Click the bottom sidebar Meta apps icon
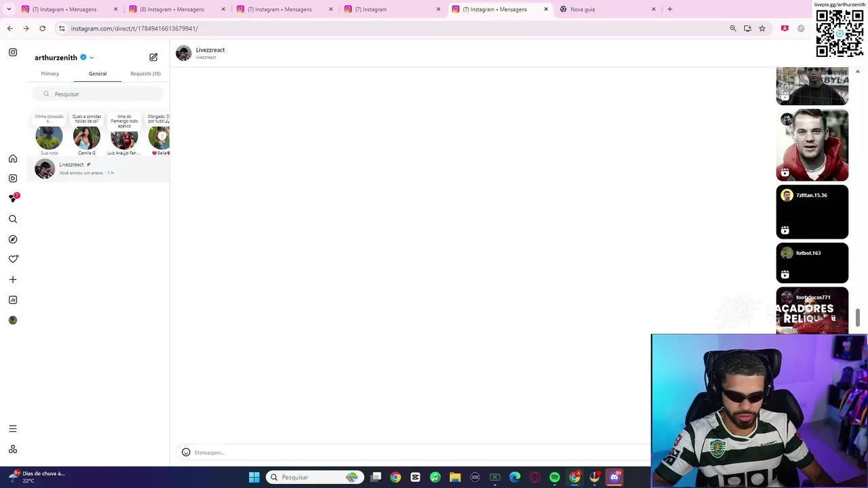Image resolution: width=868 pixels, height=488 pixels. coord(13,449)
